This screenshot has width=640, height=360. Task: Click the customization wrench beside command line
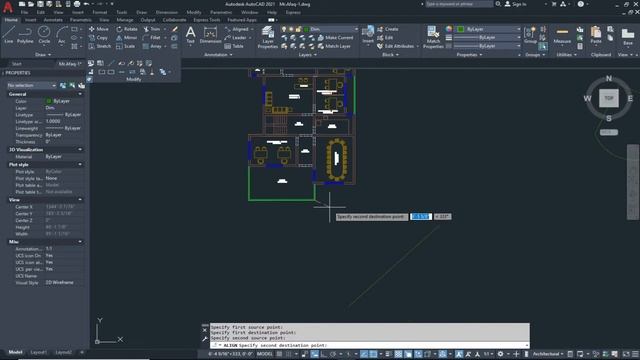pyautogui.click(x=204, y=340)
